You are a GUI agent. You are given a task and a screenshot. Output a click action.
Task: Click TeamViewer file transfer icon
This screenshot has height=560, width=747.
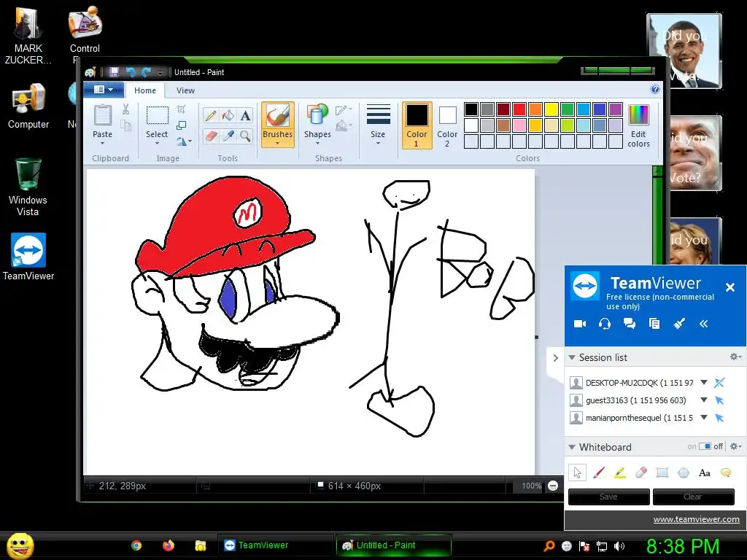(x=654, y=324)
